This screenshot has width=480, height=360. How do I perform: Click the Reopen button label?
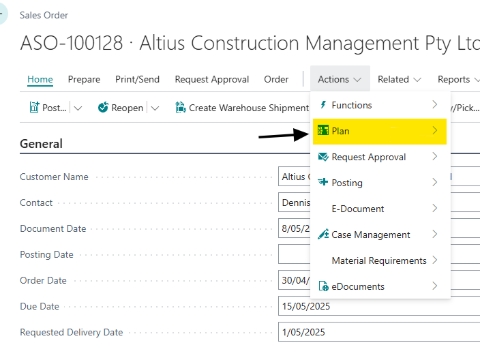pyautogui.click(x=127, y=108)
